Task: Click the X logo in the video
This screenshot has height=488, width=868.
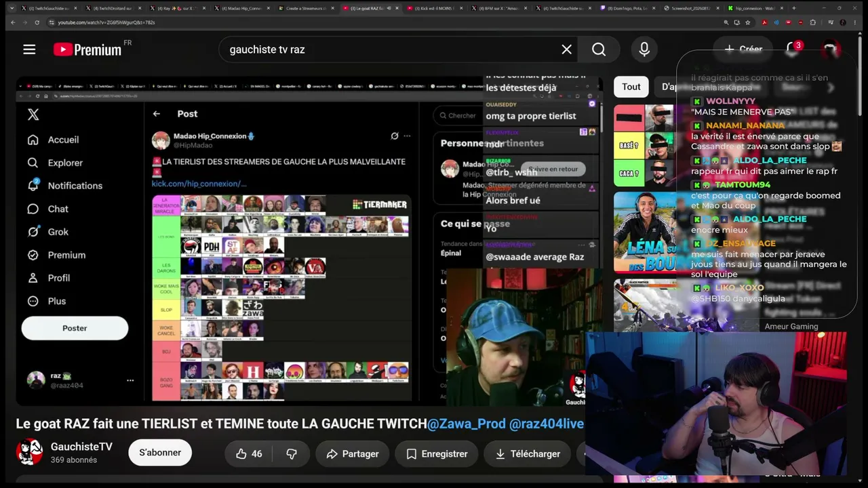Action: [x=33, y=115]
